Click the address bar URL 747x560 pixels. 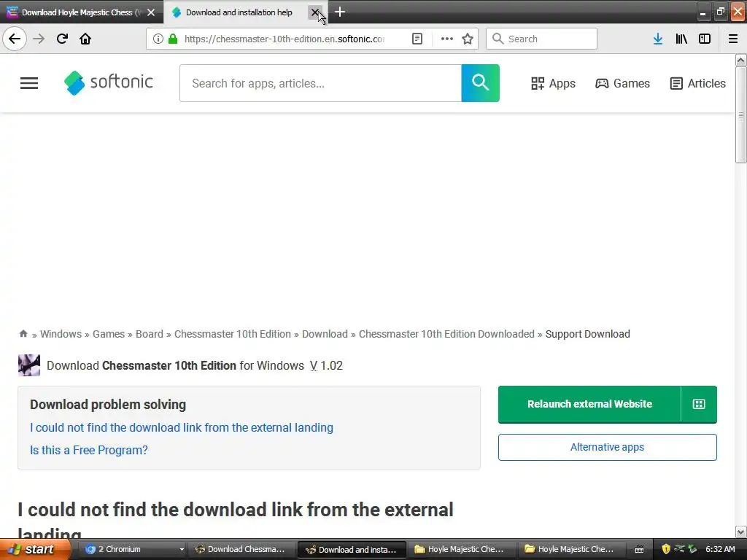(x=285, y=39)
